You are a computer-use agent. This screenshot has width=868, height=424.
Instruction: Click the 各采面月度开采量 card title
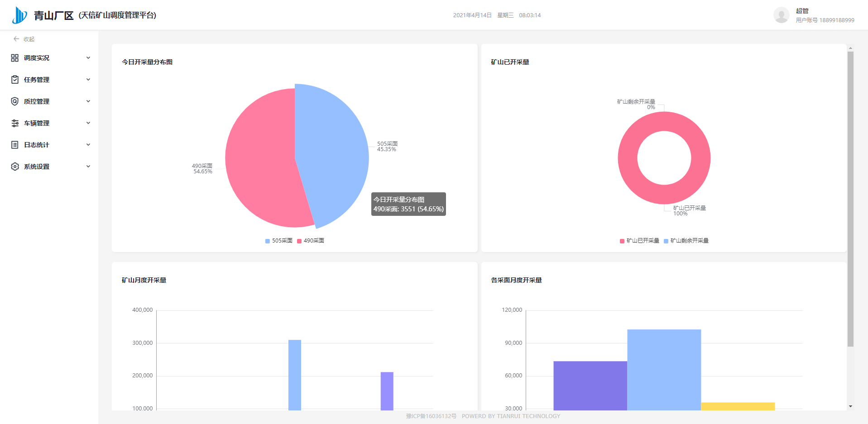517,280
